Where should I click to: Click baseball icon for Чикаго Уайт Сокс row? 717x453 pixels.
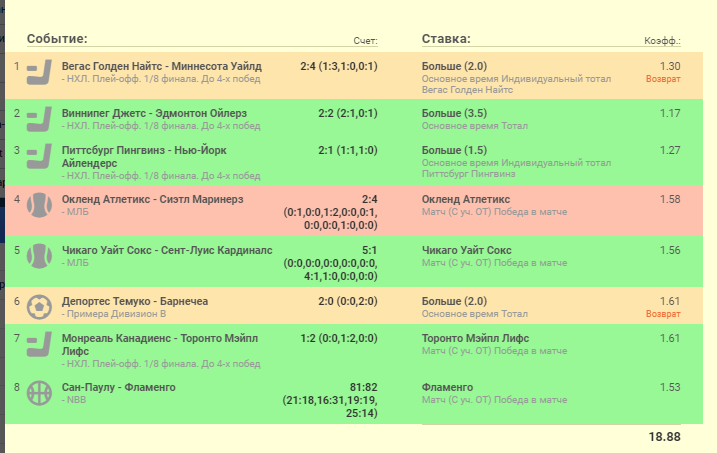pyautogui.click(x=39, y=256)
